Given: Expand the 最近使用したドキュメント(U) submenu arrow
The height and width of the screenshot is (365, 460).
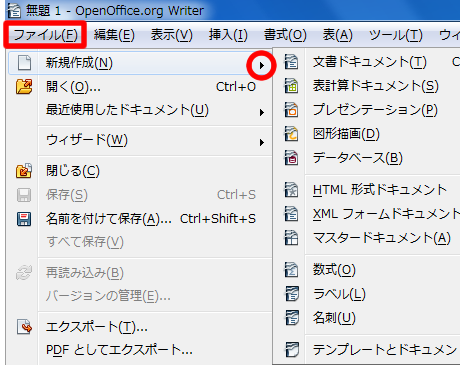Looking at the screenshot, I should [262, 113].
